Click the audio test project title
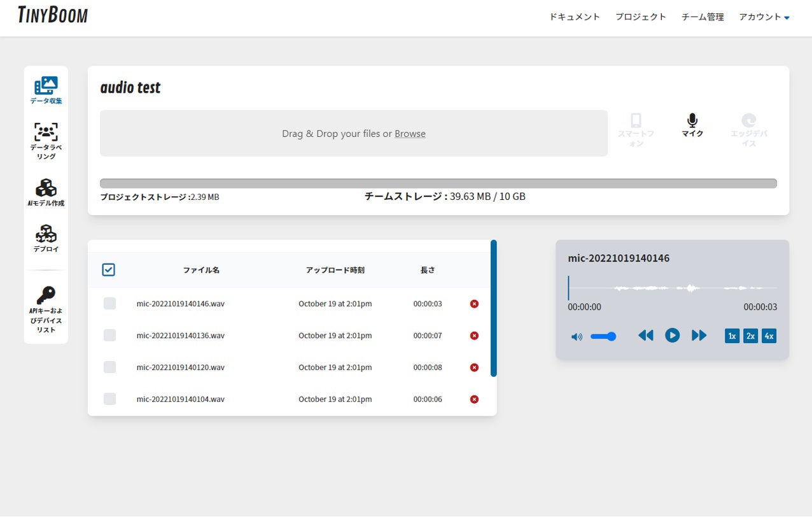Viewport: 812px width, 517px height. click(130, 87)
